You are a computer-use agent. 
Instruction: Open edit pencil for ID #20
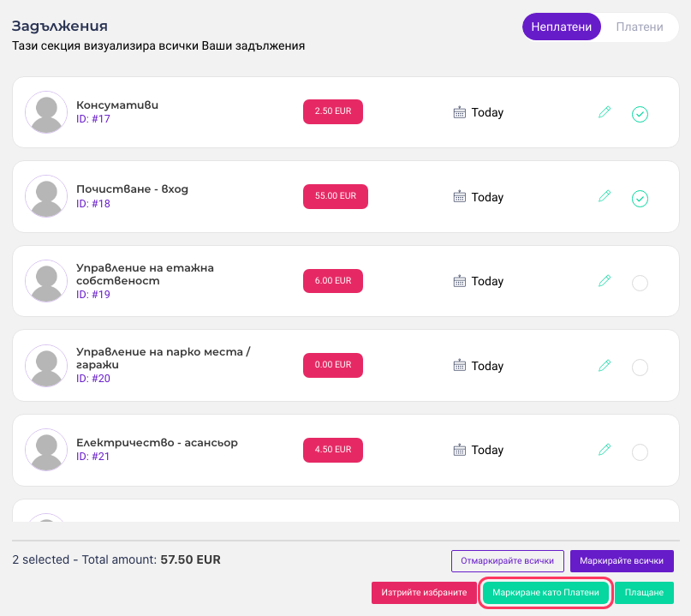tap(605, 365)
